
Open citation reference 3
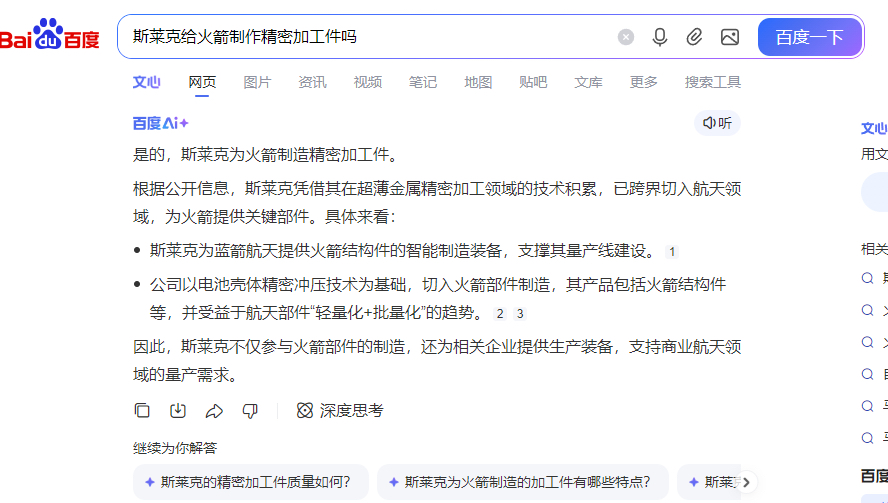tap(520, 314)
